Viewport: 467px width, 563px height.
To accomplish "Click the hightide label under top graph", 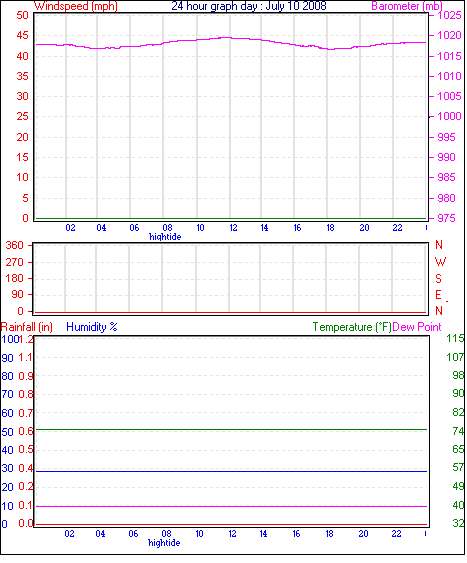I will (x=165, y=237).
